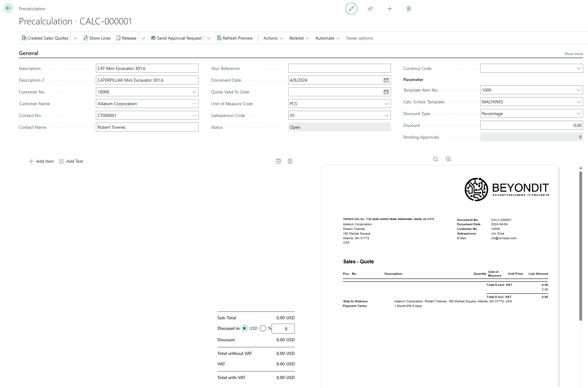The height and width of the screenshot is (388, 588).
Task: Click the plus icon to create new
Action: [389, 9]
